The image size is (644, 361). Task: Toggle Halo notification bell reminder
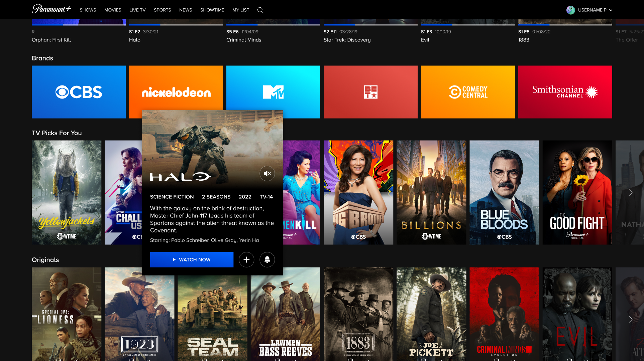(267, 260)
